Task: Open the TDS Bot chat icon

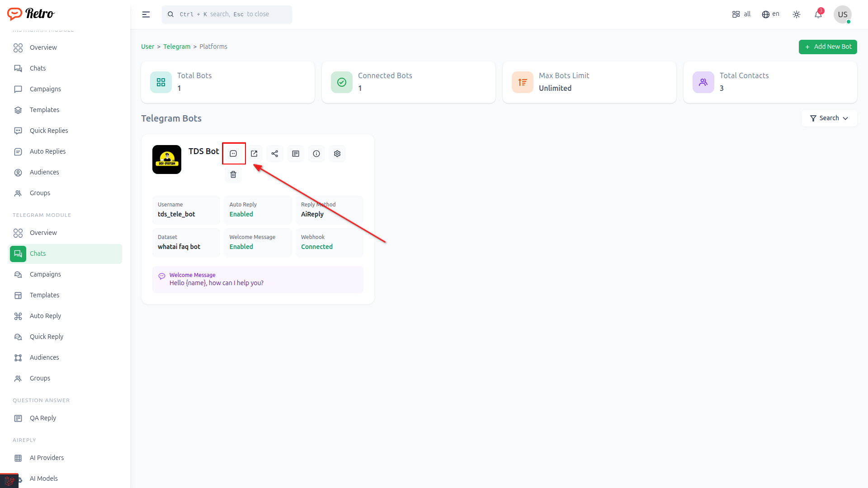Action: click(233, 154)
